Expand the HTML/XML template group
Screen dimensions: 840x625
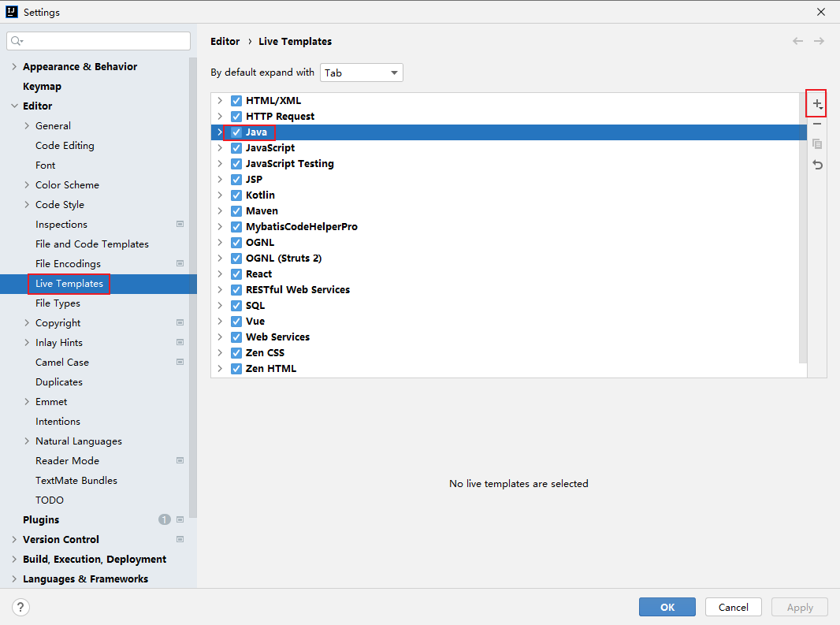[x=220, y=101]
